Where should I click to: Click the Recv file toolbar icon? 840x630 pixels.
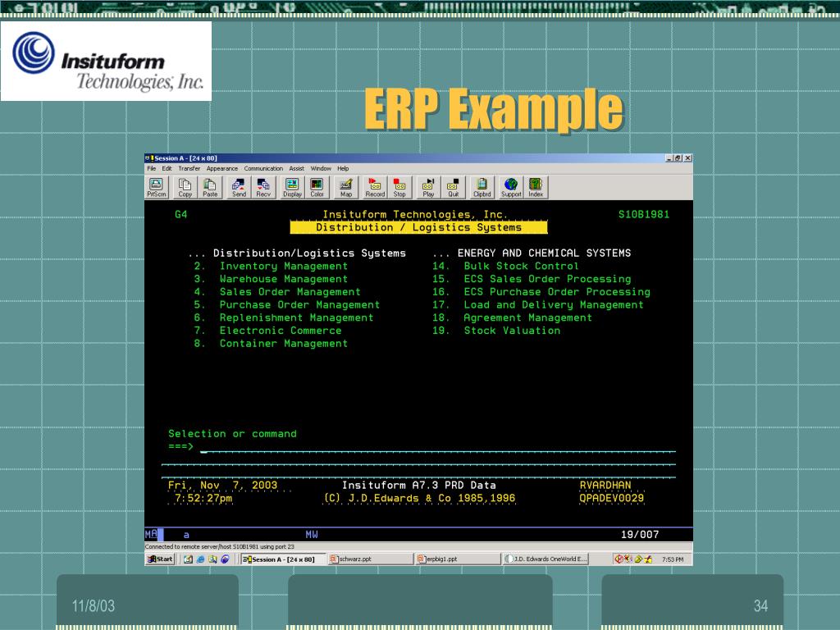(263, 188)
